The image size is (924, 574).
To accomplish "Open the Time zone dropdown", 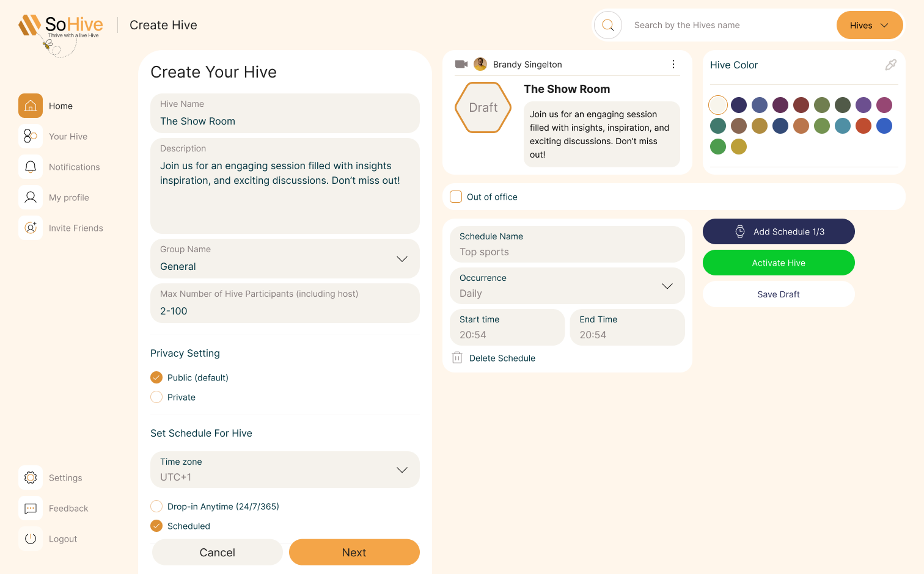I will click(x=285, y=470).
